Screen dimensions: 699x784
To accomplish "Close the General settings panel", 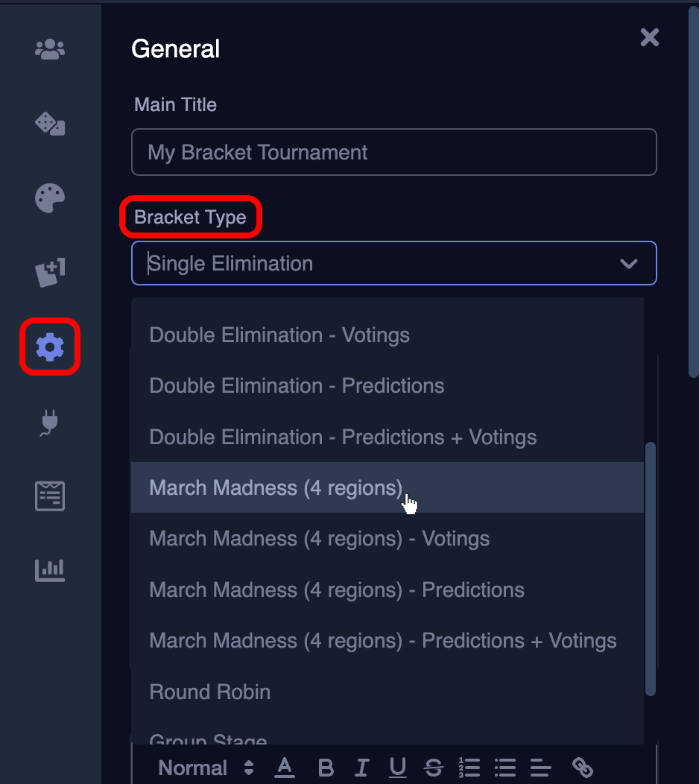I will point(650,38).
